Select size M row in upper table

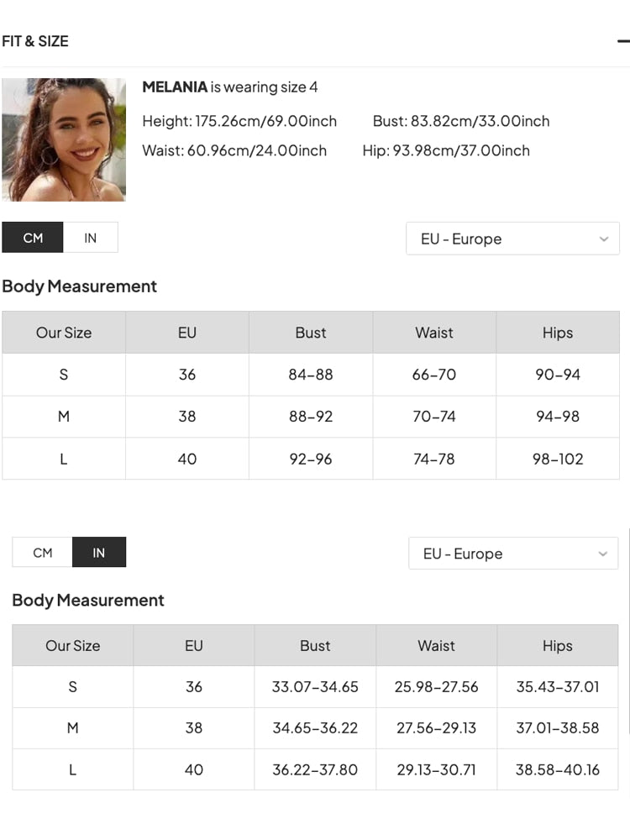(x=64, y=417)
